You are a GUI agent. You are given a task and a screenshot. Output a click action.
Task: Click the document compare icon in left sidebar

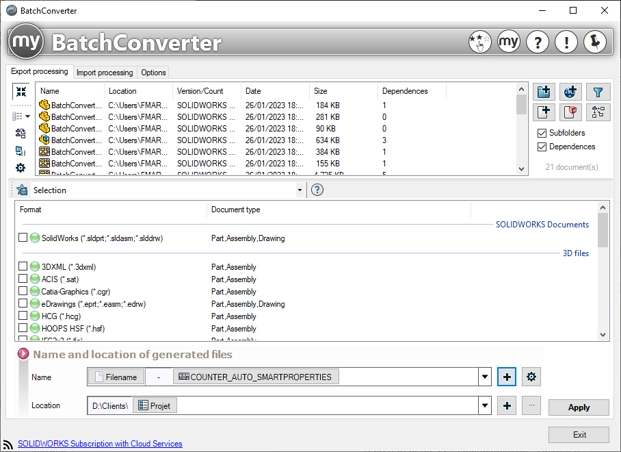coord(21,151)
